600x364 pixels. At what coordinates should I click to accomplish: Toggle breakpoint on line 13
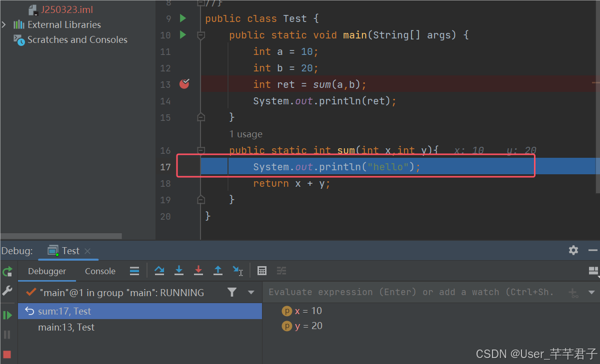pos(184,83)
